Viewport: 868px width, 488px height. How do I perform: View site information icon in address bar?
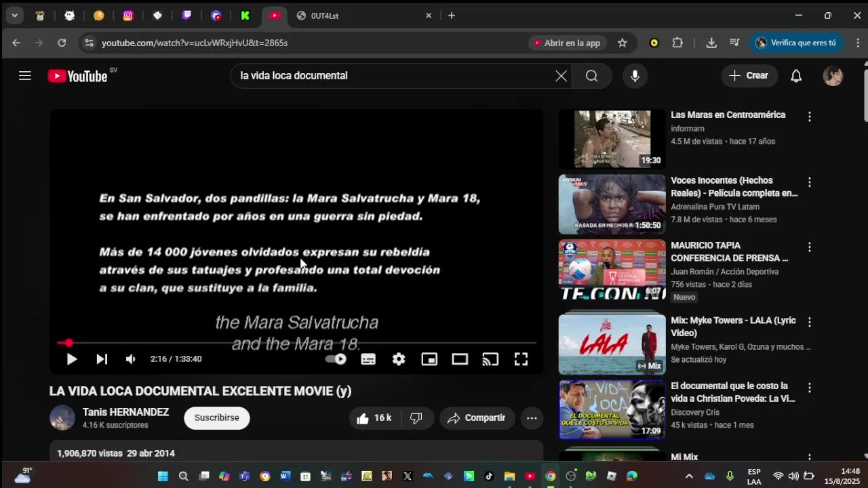(x=89, y=43)
